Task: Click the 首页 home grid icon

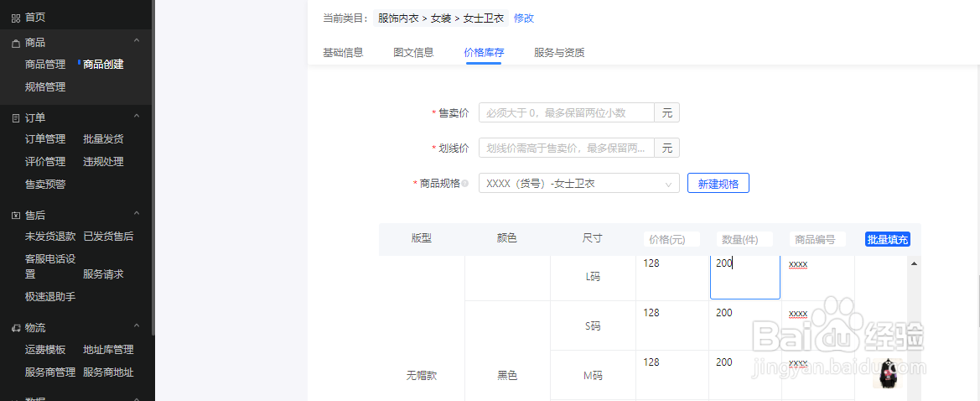Action: (15, 18)
